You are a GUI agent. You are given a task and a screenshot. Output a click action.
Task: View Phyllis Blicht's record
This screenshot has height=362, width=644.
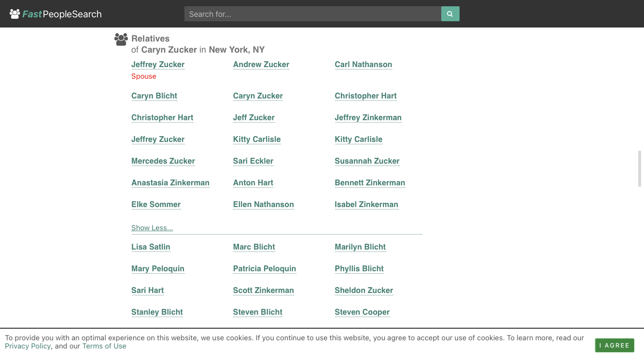click(360, 268)
